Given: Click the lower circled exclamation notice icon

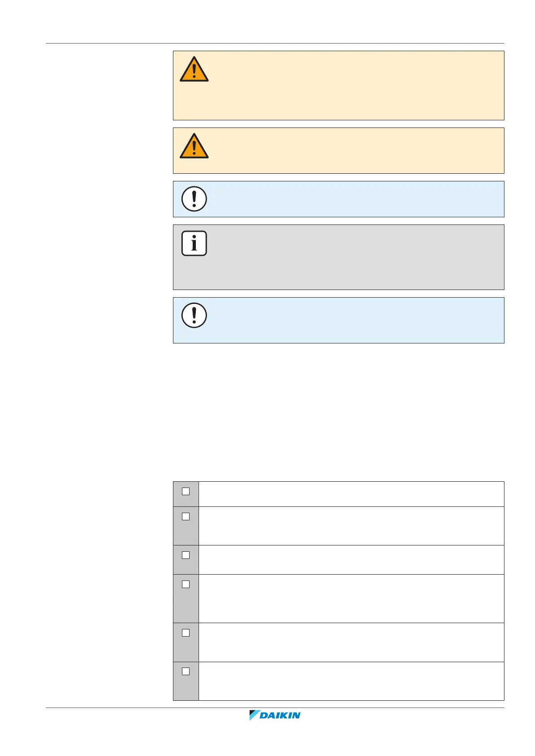Looking at the screenshot, I should (194, 315).
